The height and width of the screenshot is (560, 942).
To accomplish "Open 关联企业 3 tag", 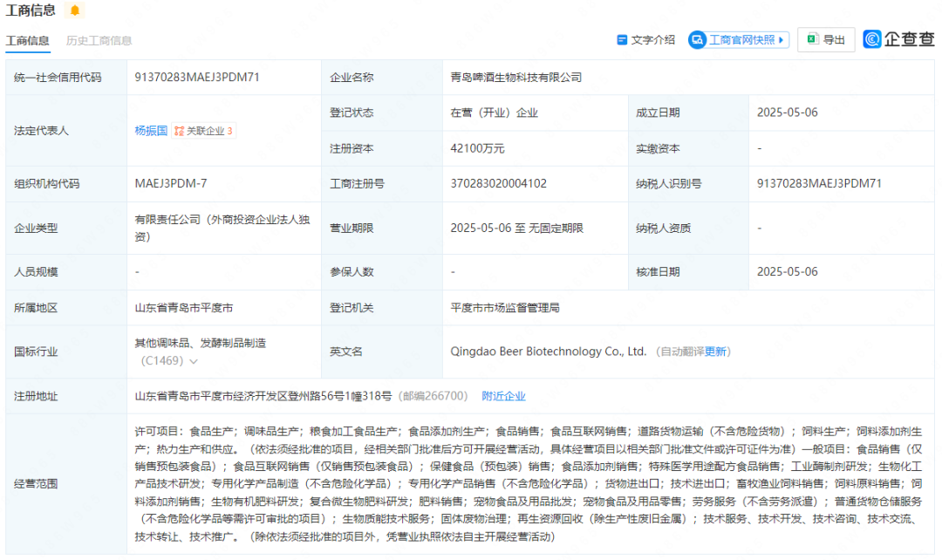I will [x=203, y=131].
